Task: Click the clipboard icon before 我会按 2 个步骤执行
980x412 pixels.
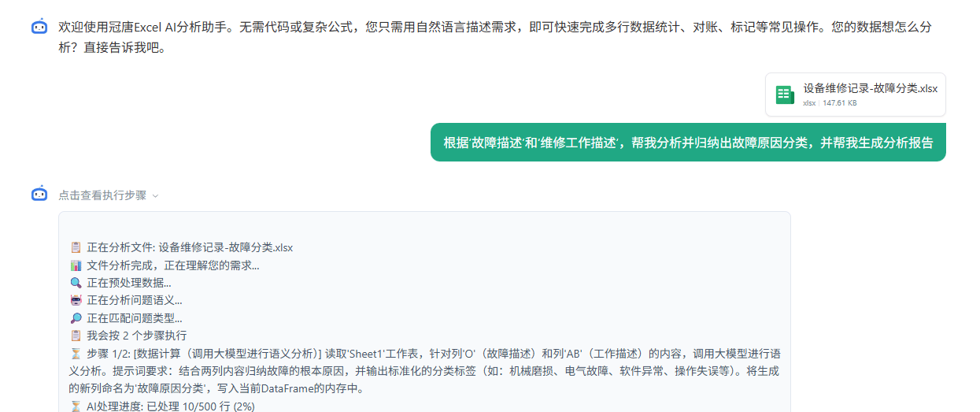Action: pos(76,336)
